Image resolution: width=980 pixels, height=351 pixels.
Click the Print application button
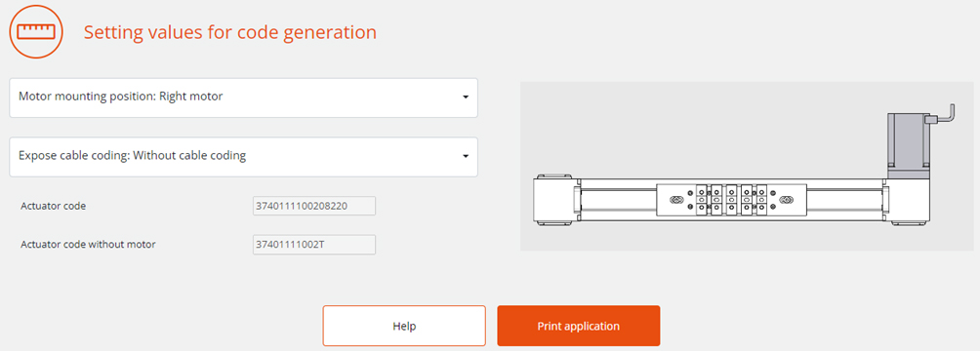579,326
